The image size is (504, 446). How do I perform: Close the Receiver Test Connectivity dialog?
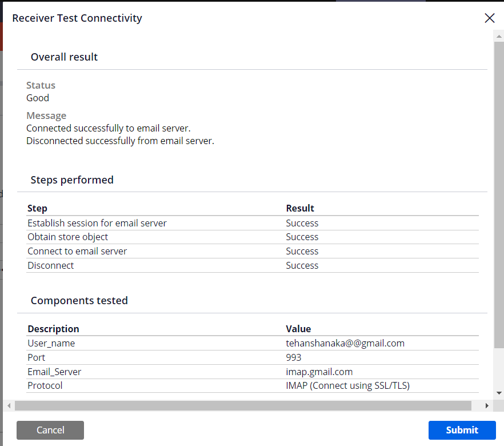click(x=489, y=18)
